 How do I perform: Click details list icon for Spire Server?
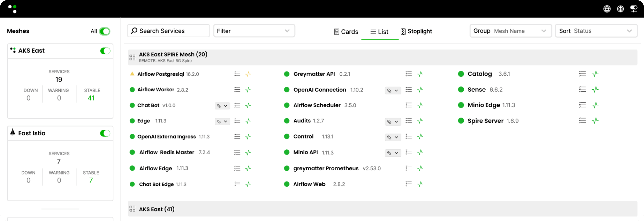click(x=582, y=121)
